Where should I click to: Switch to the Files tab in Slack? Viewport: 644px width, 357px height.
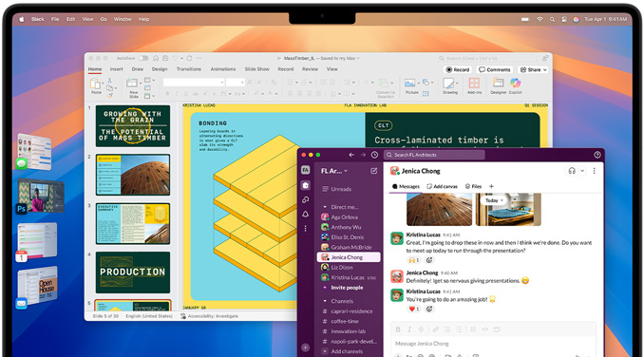pyautogui.click(x=473, y=186)
